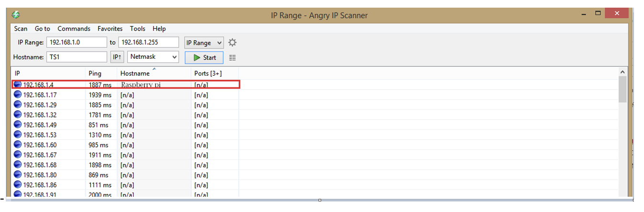This screenshot has width=644, height=212.
Task: Select the IP address 192.168.1.86
Action: pyautogui.click(x=40, y=185)
